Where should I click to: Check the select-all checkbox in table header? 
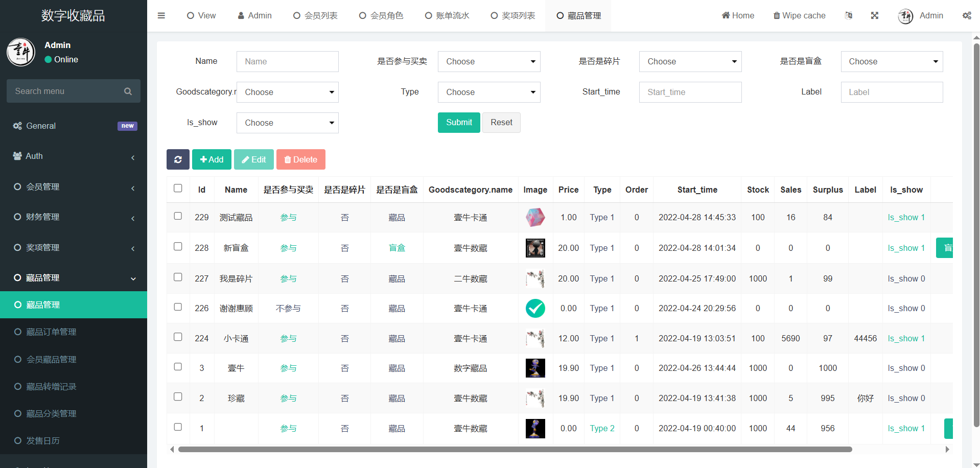[x=178, y=188]
